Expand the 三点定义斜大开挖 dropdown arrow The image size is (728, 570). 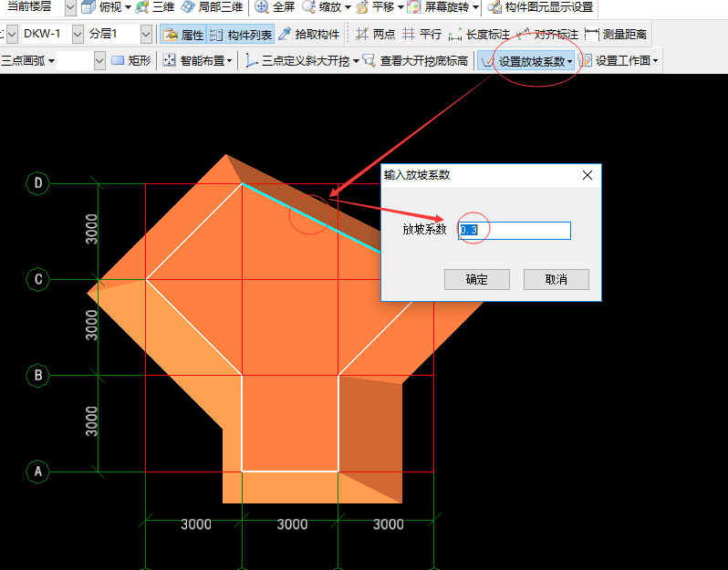356,61
